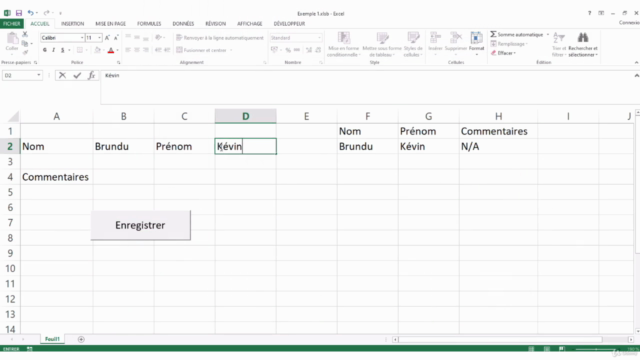Switch to Page Break Preview in status bar
This screenshot has width=640, height=360.
(562, 349)
